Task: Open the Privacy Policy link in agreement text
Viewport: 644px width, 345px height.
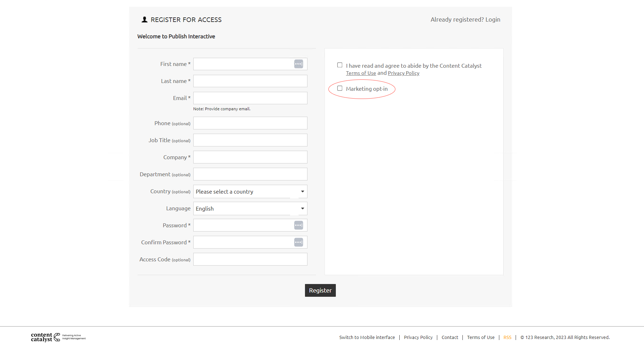Action: (403, 73)
